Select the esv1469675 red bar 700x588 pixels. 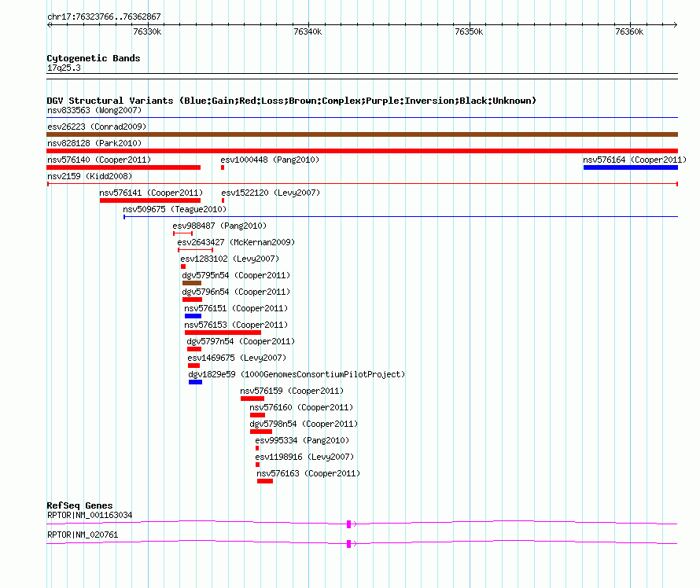pyautogui.click(x=193, y=366)
